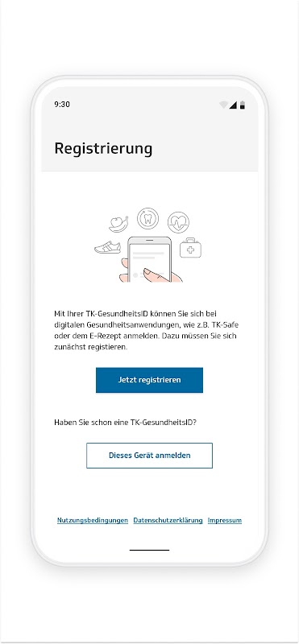Click the TK-GesundheitsID description paragraph
Screen dimensions: 299x644
[146, 330]
